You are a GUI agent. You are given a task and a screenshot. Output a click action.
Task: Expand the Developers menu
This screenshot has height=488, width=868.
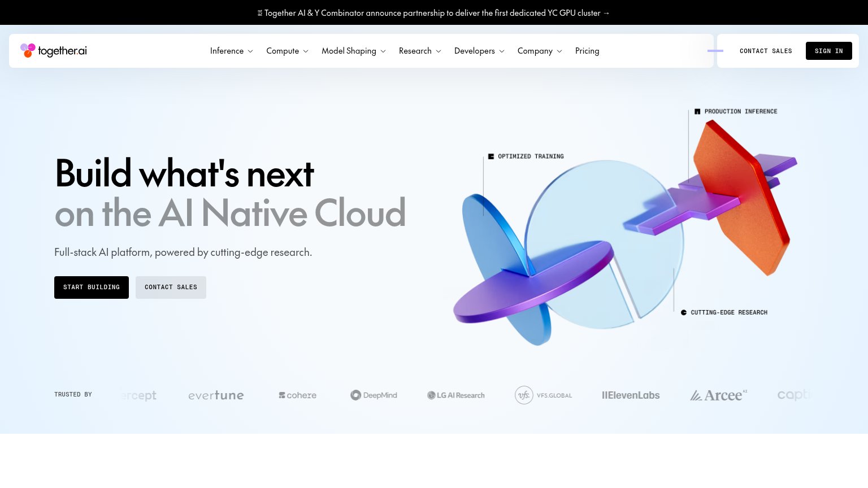[x=480, y=51]
